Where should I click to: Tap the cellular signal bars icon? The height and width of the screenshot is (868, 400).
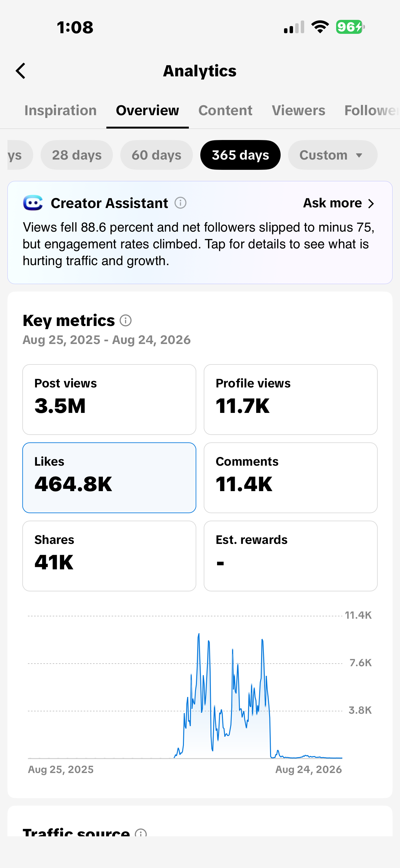(294, 27)
